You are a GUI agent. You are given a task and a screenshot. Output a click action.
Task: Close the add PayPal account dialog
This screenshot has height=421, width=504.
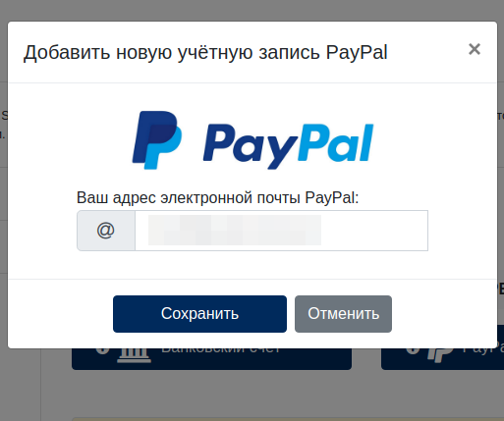pos(475,49)
